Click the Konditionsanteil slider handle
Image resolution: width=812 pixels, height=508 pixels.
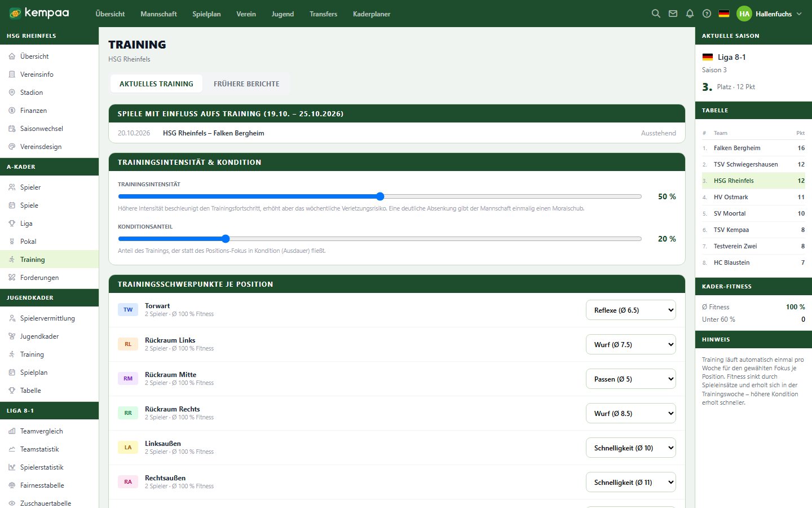point(226,239)
